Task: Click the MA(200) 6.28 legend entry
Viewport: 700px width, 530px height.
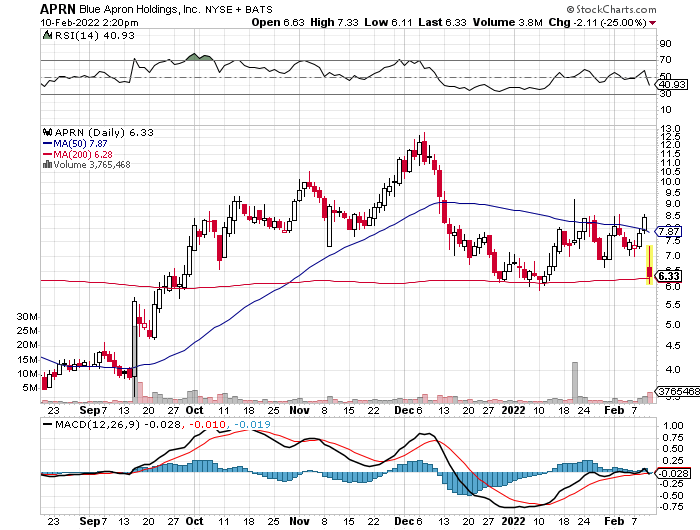Action: pos(78,154)
